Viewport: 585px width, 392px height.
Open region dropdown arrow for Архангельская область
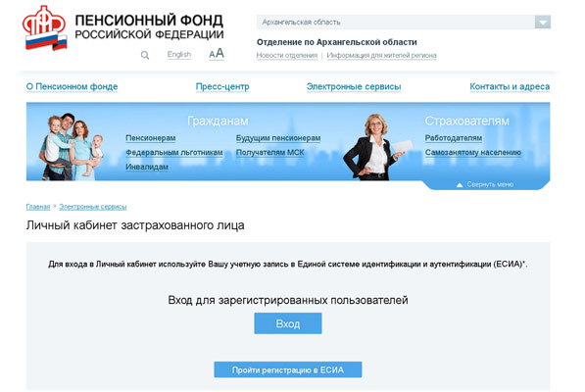tap(543, 22)
